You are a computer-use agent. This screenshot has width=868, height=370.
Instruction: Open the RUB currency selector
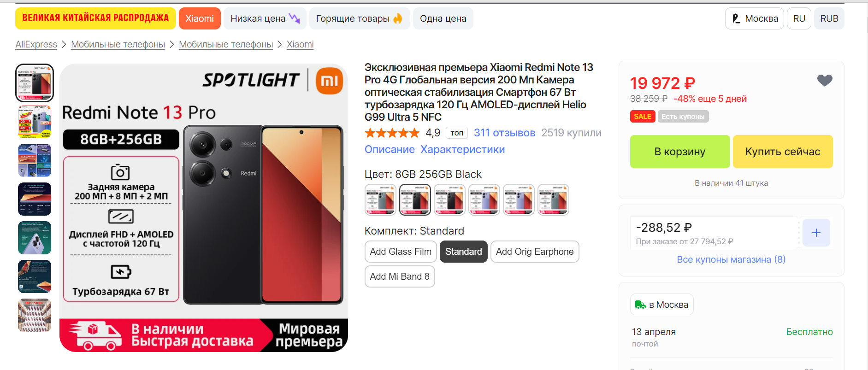[829, 18]
